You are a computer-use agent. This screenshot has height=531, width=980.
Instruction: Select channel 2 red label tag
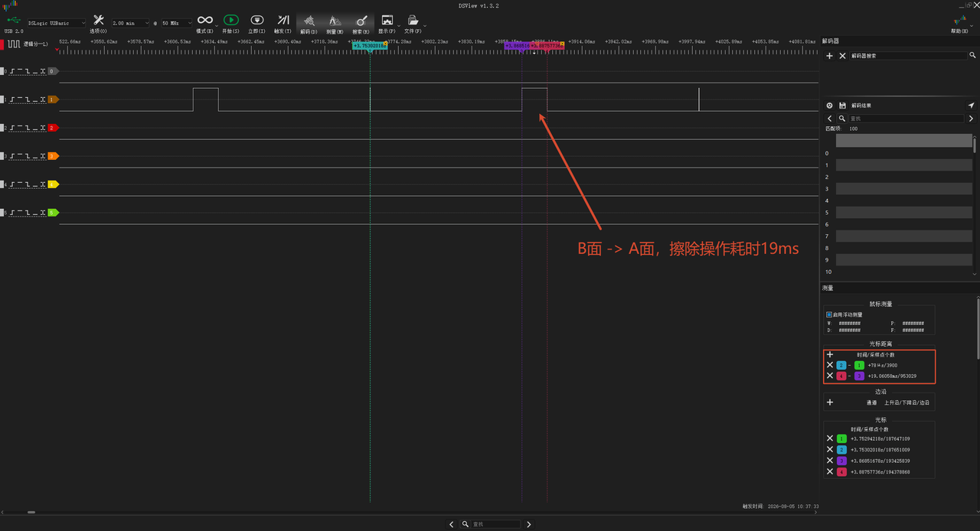point(53,128)
